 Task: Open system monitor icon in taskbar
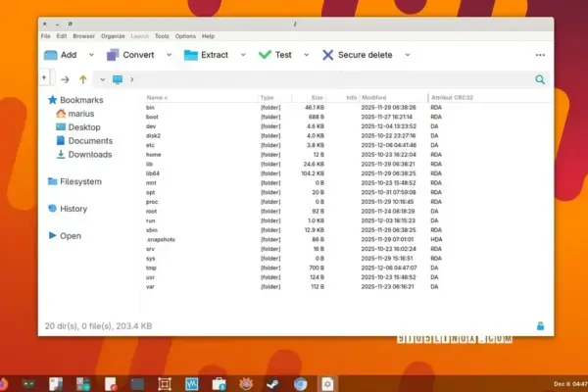click(192, 384)
